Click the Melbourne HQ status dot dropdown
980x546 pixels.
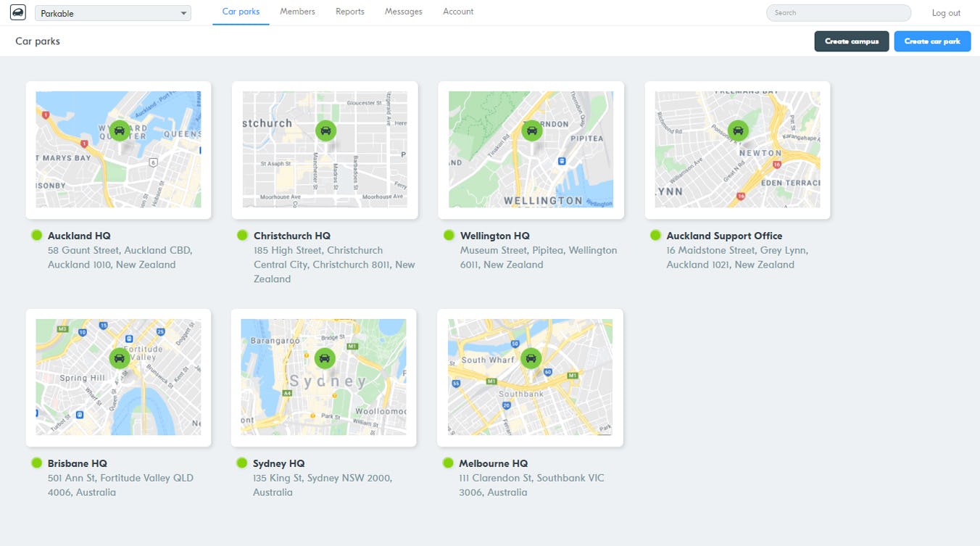[x=449, y=463]
